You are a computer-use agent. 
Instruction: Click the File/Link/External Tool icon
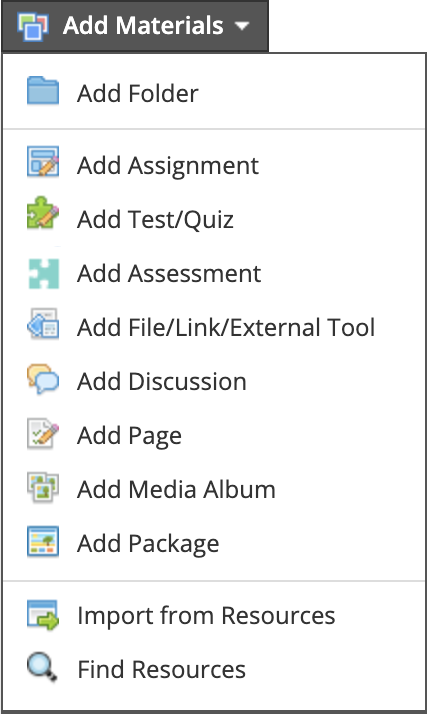[x=43, y=324]
